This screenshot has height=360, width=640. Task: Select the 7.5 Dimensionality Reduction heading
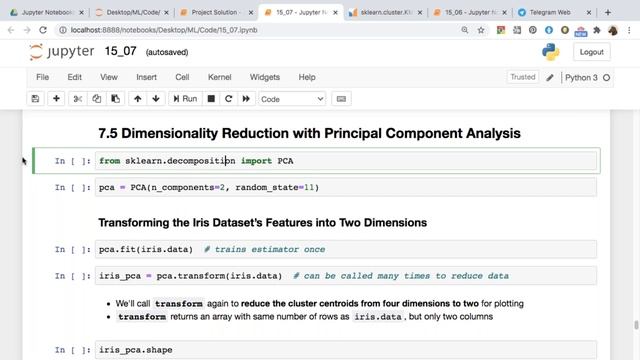tap(309, 133)
